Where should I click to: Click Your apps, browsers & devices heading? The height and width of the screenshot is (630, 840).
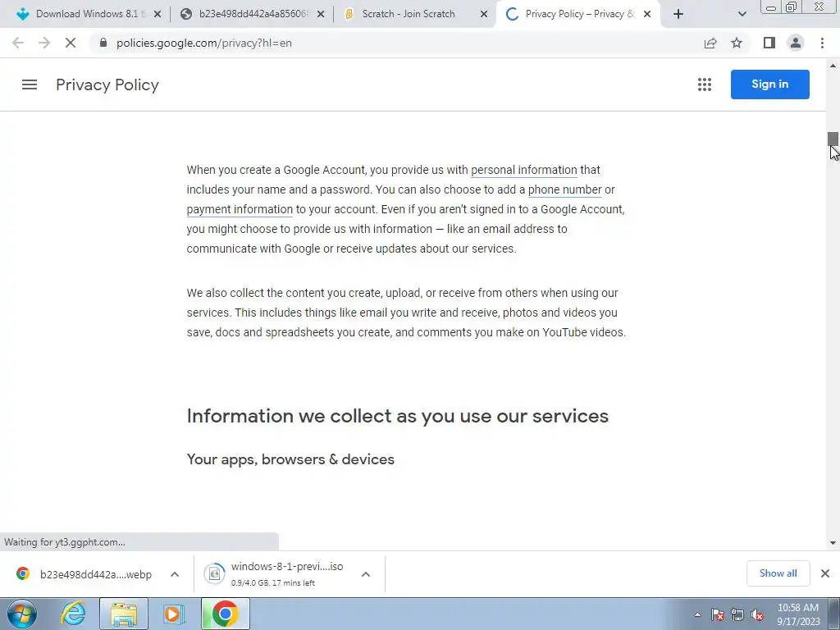290,459
